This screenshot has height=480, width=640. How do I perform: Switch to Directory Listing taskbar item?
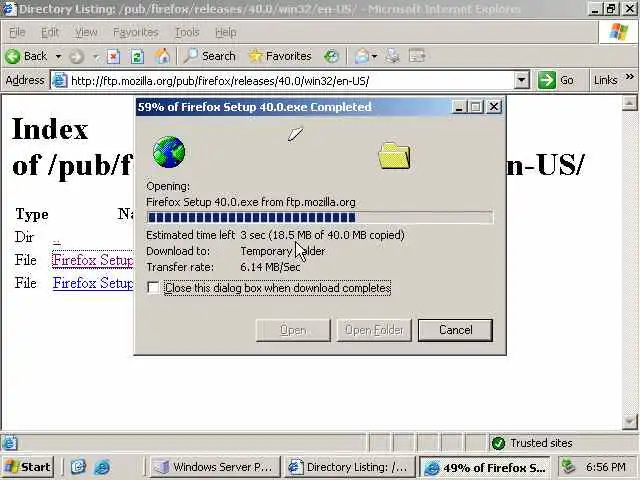coord(350,467)
